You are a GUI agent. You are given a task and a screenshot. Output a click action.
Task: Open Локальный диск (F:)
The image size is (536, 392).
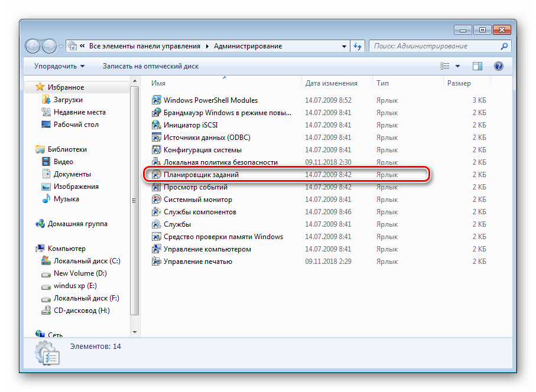point(86,299)
